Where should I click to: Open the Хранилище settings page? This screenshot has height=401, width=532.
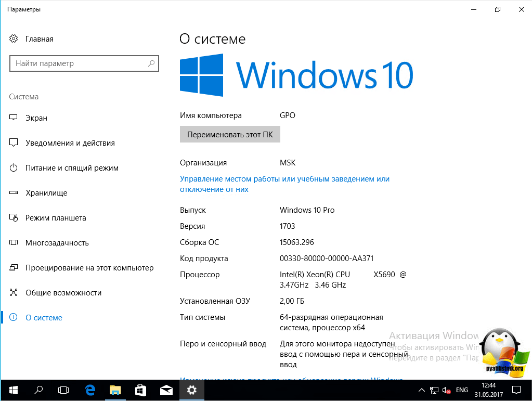point(46,193)
